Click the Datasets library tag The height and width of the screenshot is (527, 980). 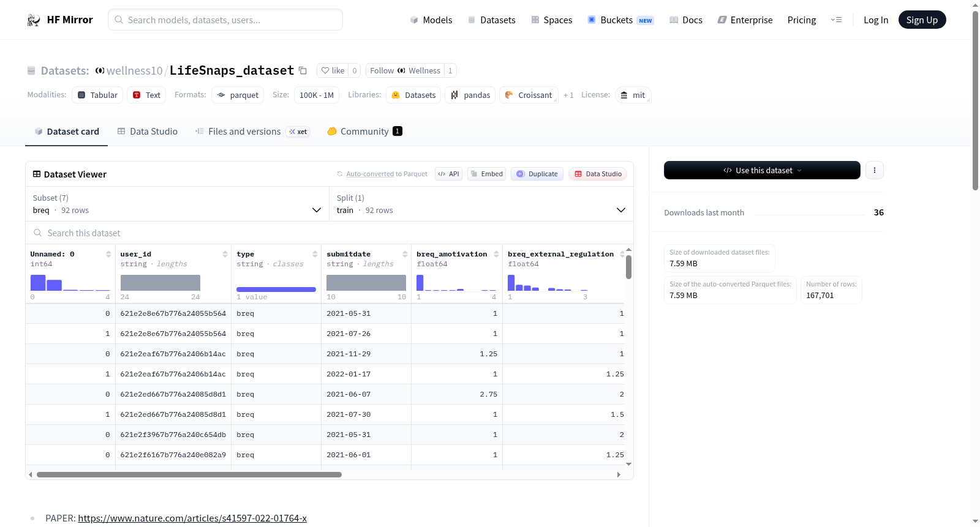click(x=413, y=95)
